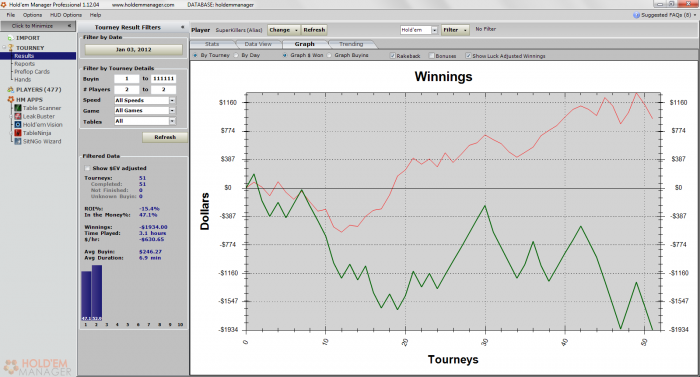Open the Filter dropdown button
Image resolution: width=700 pixels, height=377 pixels.
click(455, 30)
